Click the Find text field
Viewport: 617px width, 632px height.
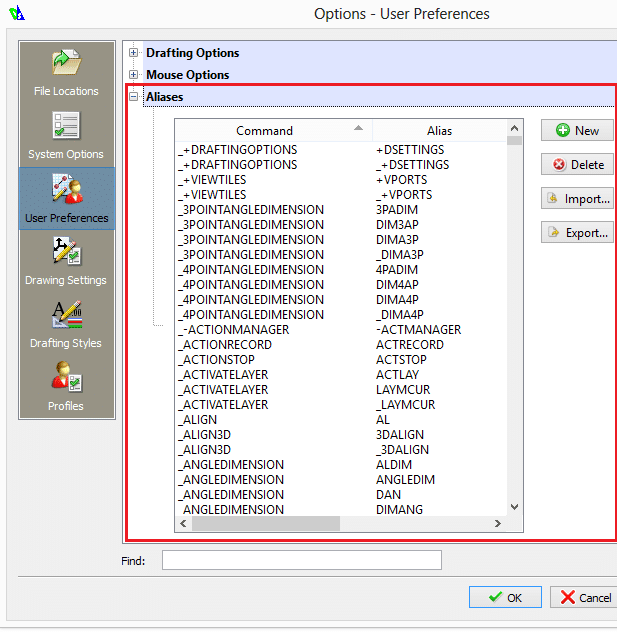click(302, 560)
